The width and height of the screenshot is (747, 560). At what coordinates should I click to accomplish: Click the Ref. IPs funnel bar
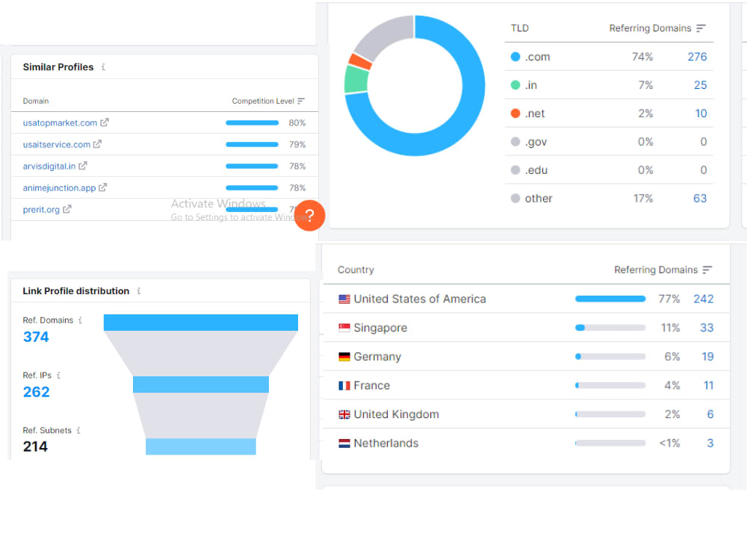[x=200, y=385]
